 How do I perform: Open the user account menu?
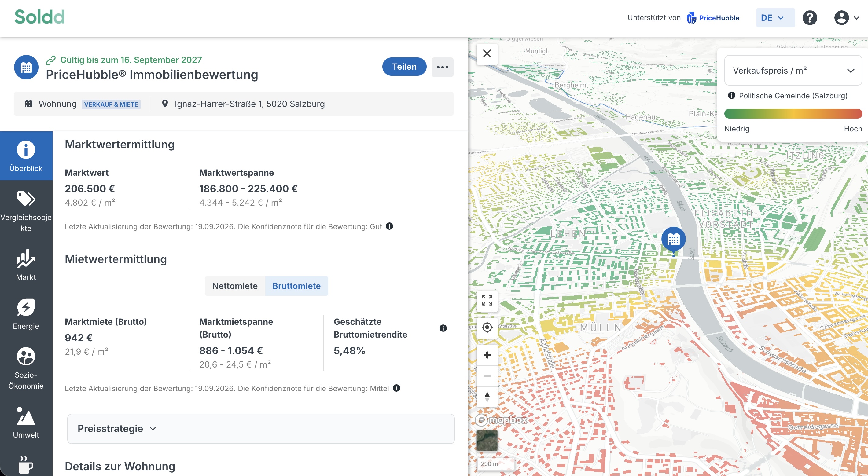846,18
